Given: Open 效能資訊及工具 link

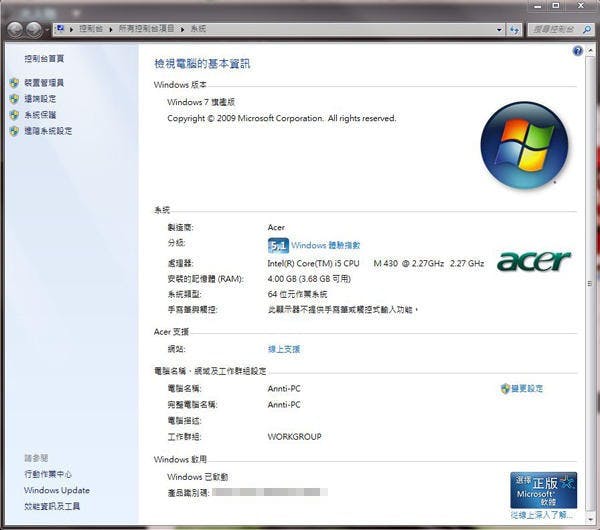Looking at the screenshot, I should 52,506.
